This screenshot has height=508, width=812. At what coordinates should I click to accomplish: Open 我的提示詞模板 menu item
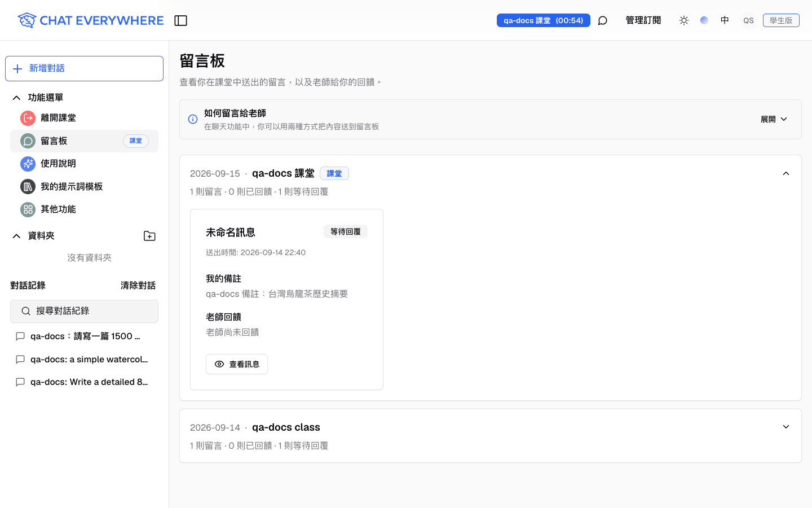pos(84,187)
